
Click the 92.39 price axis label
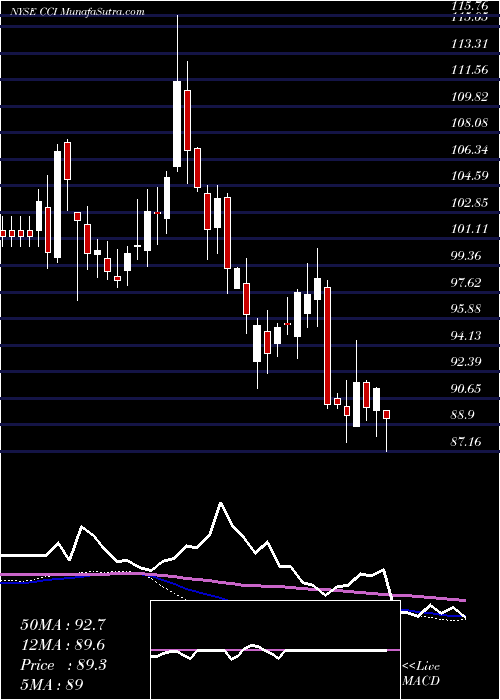[x=466, y=362]
